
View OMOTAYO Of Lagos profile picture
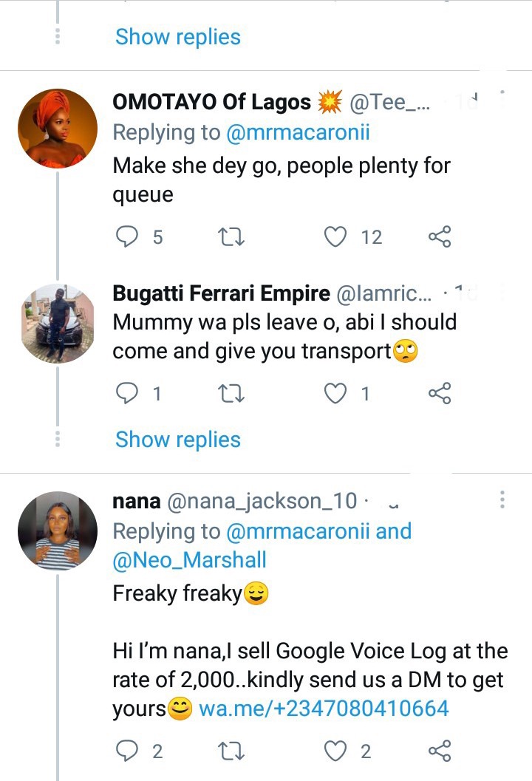tap(58, 129)
